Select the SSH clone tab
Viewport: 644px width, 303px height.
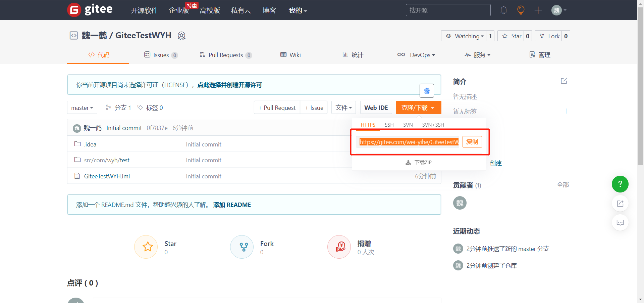coord(389,125)
